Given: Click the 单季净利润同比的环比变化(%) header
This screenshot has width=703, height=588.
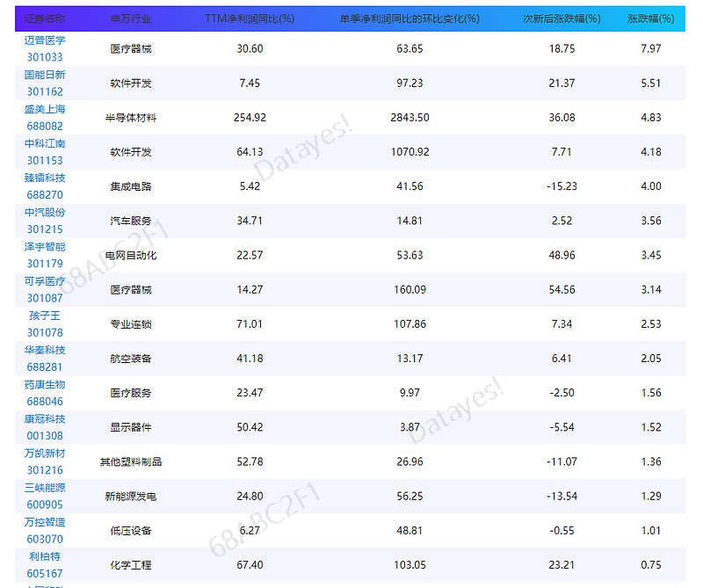Looking at the screenshot, I should pyautogui.click(x=409, y=18).
